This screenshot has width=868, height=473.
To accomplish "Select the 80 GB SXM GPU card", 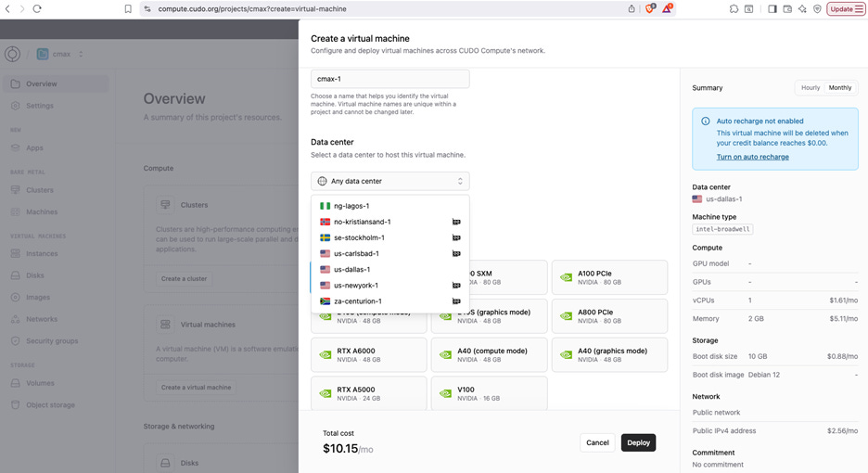I will [x=508, y=277].
